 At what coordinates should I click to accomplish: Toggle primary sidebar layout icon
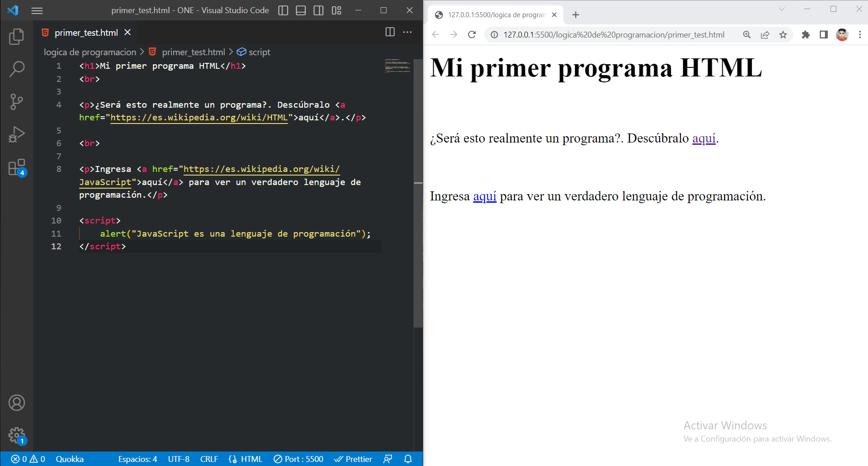point(283,10)
